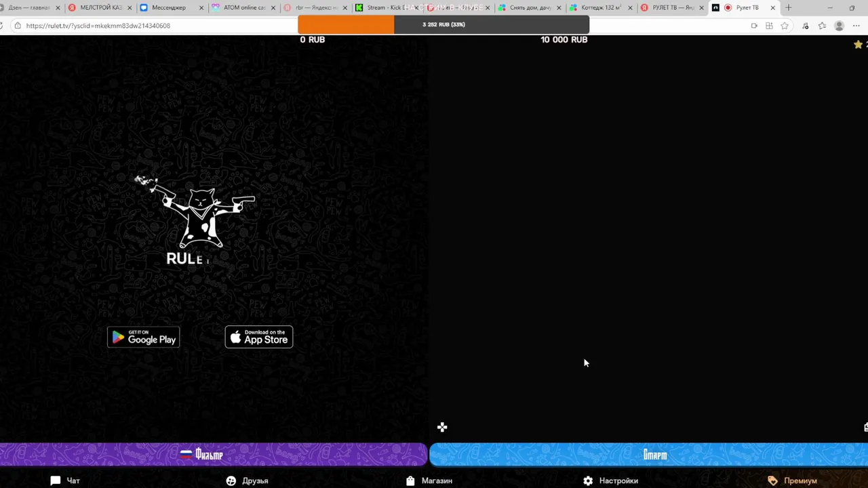Close the active Рулет ТВ tab

(x=772, y=7)
